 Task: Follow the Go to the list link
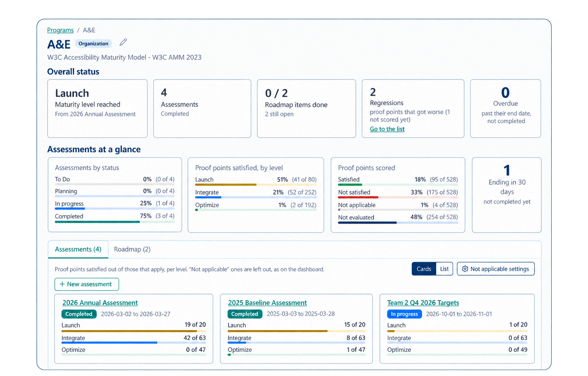[387, 129]
